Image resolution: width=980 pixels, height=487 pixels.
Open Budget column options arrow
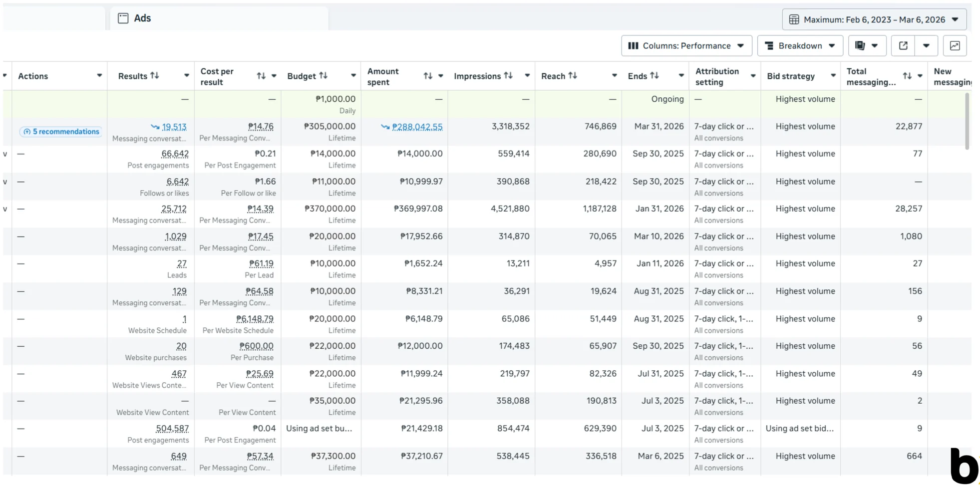pos(353,76)
